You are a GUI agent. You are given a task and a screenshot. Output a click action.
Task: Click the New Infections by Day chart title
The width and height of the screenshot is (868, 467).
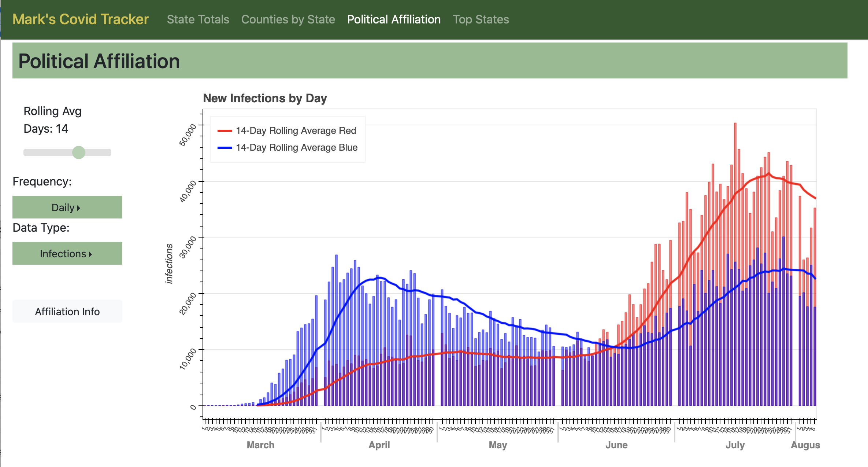pos(265,98)
